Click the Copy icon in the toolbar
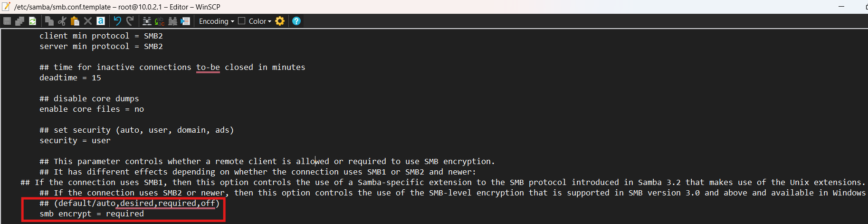Screen dimensions: 868x224 pyautogui.click(x=49, y=21)
